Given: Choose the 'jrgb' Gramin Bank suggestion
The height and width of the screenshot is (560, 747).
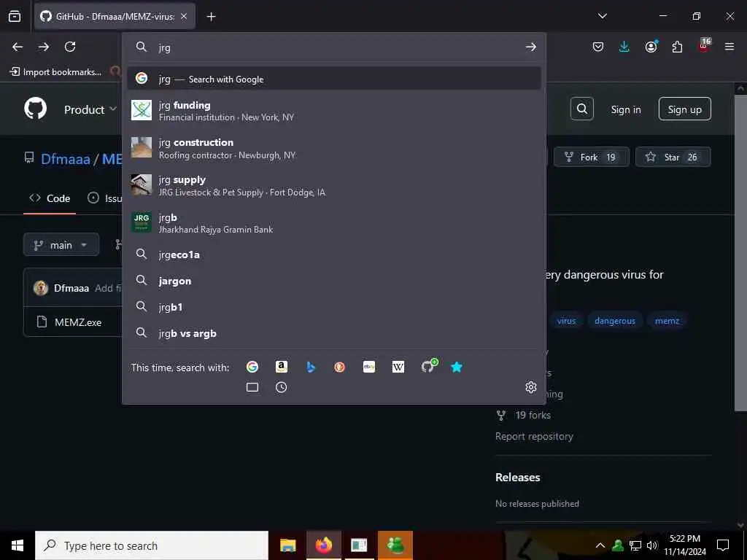Looking at the screenshot, I should [333, 222].
